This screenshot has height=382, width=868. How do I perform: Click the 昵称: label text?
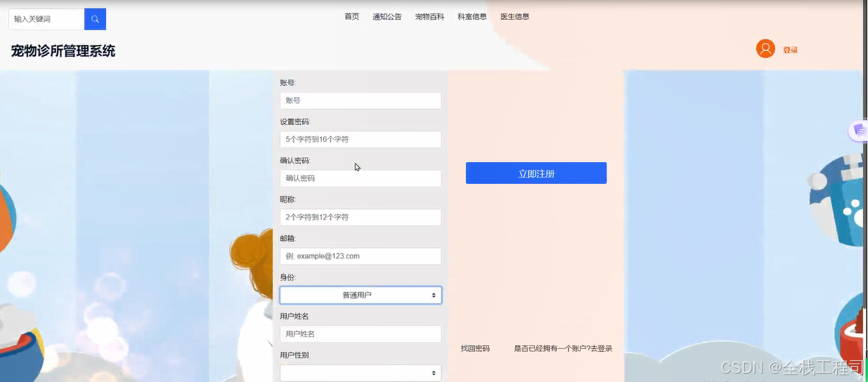point(288,199)
